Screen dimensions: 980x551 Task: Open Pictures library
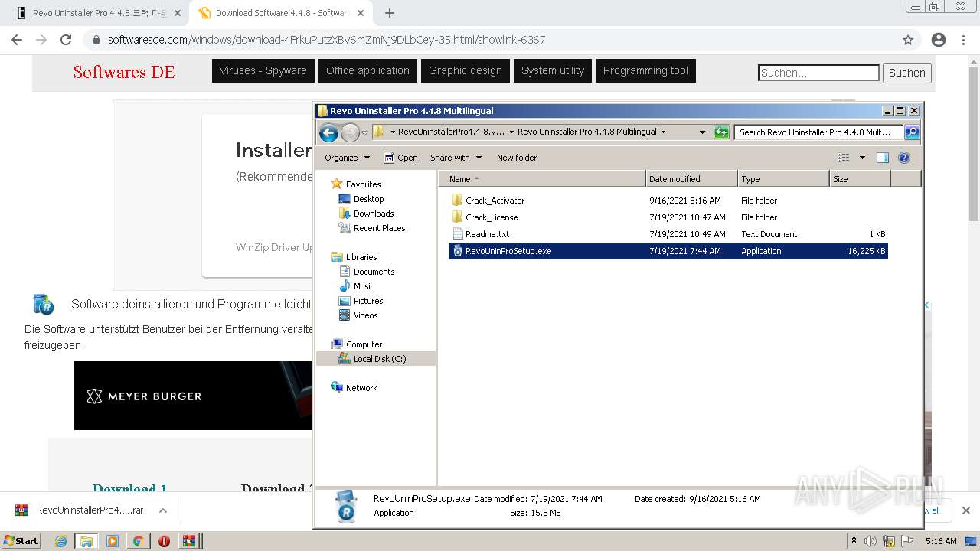[x=367, y=301]
